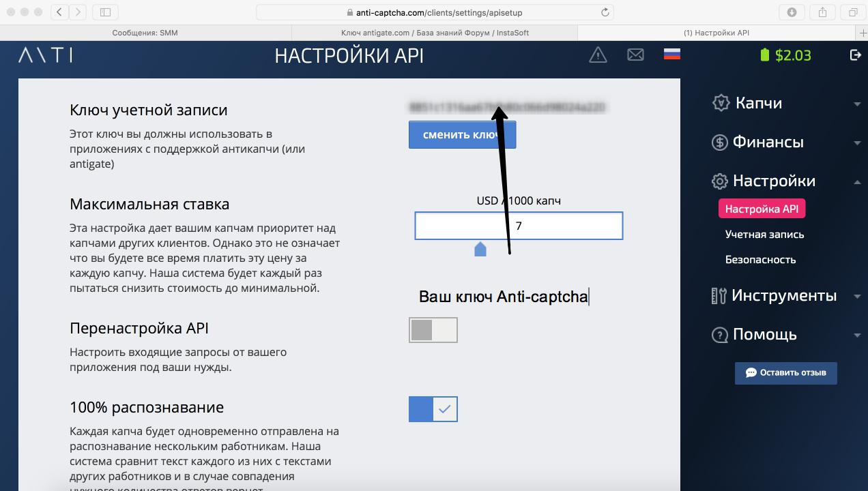The width and height of the screenshot is (868, 491).
Task: Switch to the Ключ antigate.com tab
Action: (435, 33)
